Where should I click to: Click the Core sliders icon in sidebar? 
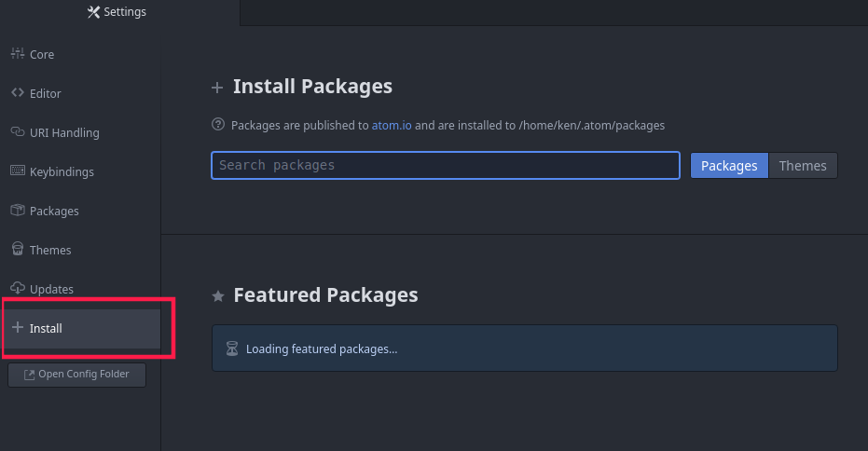pos(17,54)
